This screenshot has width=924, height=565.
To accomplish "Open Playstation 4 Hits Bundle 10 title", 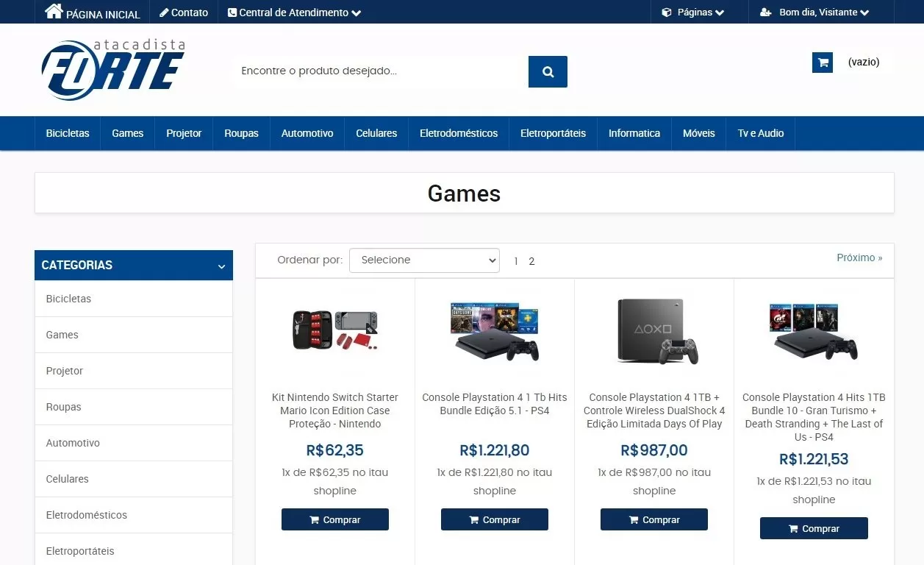I will point(814,417).
